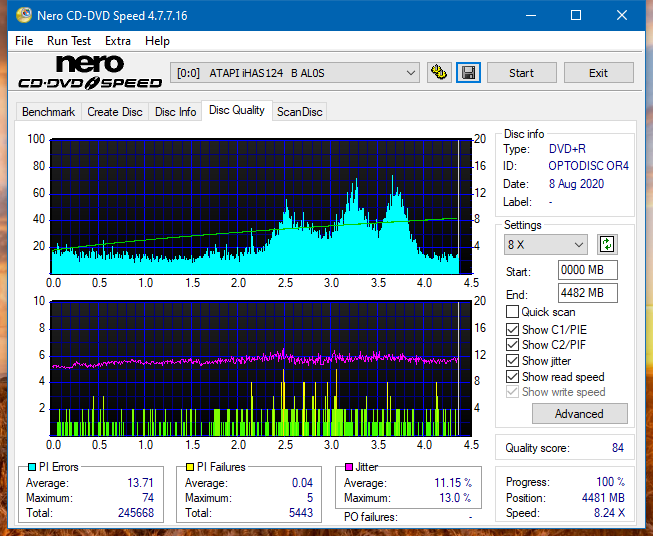
Task: Toggle Show jitter checkbox
Action: (512, 360)
